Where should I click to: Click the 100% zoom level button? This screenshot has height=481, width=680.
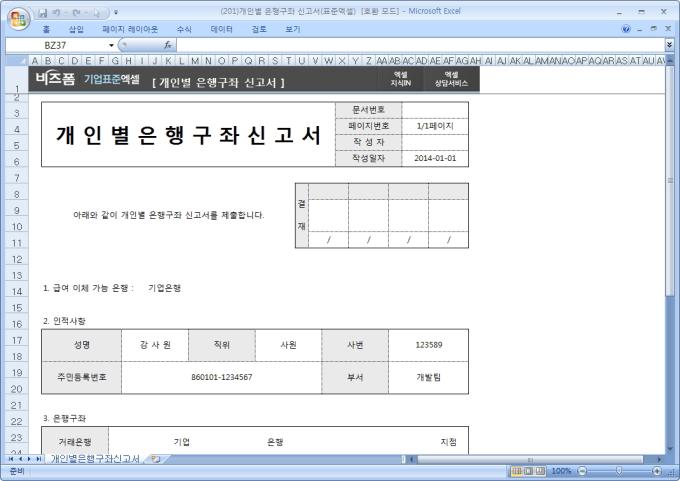tap(561, 471)
